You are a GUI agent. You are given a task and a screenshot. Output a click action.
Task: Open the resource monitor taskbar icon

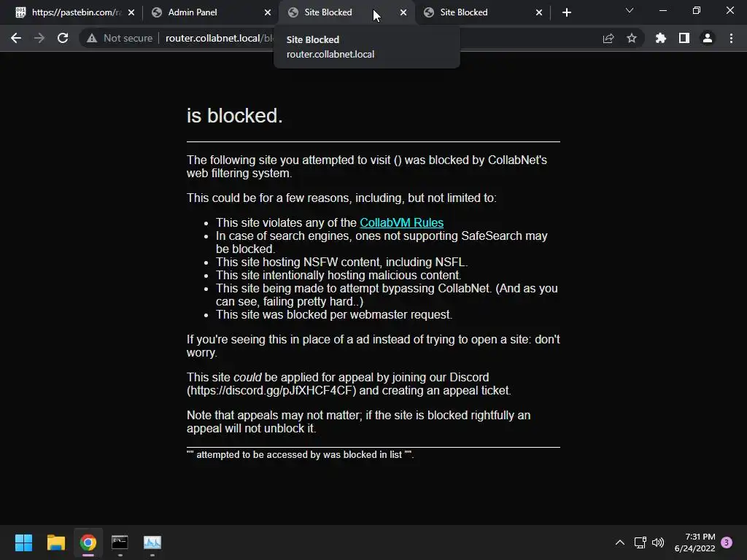[152, 542]
